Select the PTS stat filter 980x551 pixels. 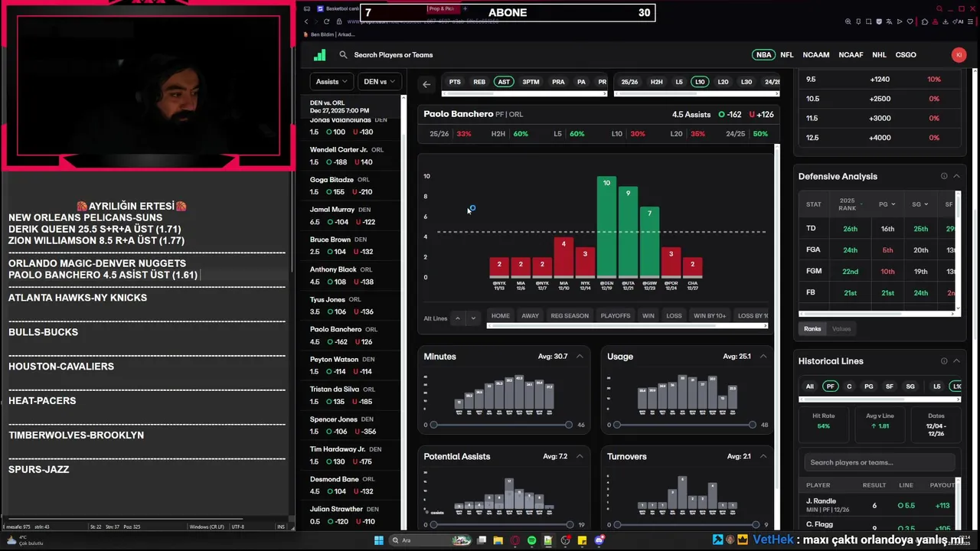[455, 82]
